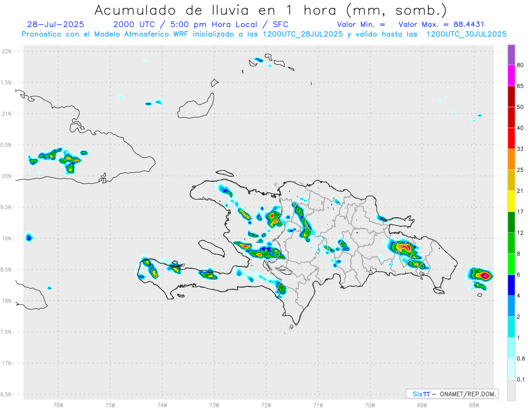
Task: Click the colorbar label "65"
Action: pyautogui.click(x=520, y=86)
